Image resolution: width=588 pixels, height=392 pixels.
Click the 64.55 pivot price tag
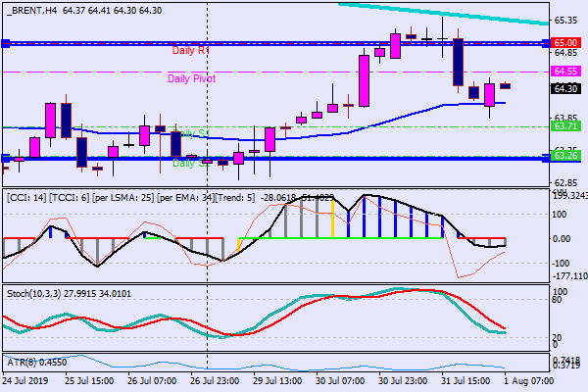point(565,72)
